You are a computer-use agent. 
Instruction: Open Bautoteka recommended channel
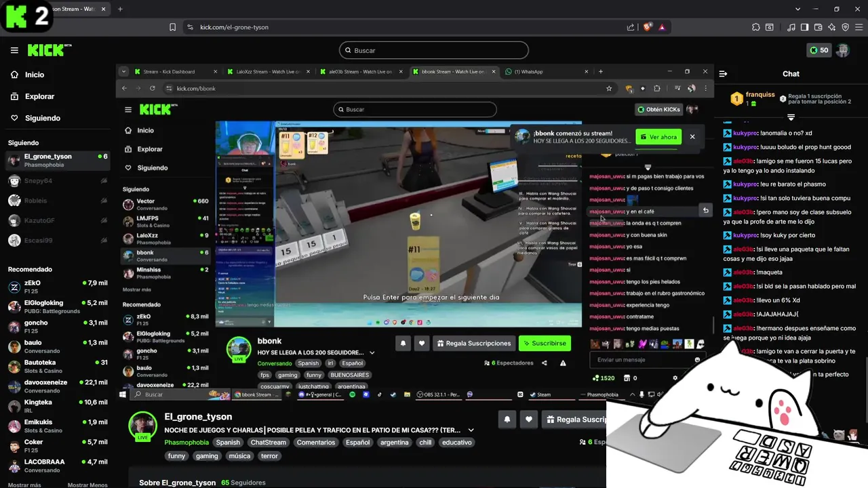[x=58, y=366]
